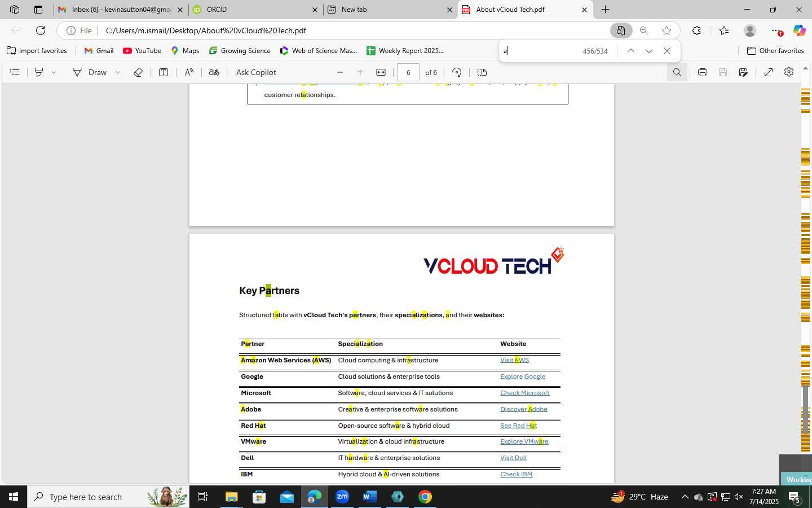
Task: Show hidden system tray icons
Action: 685,497
